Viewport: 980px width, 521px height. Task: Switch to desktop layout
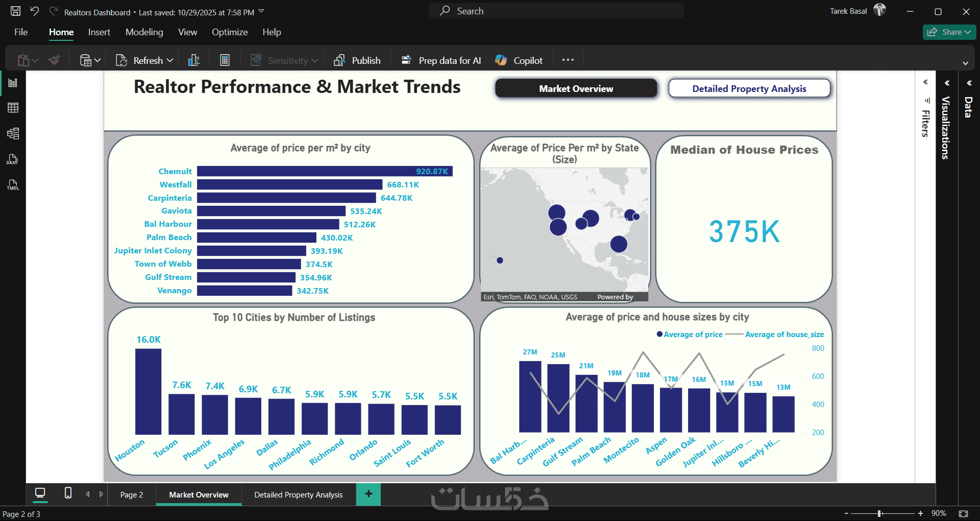[40, 493]
